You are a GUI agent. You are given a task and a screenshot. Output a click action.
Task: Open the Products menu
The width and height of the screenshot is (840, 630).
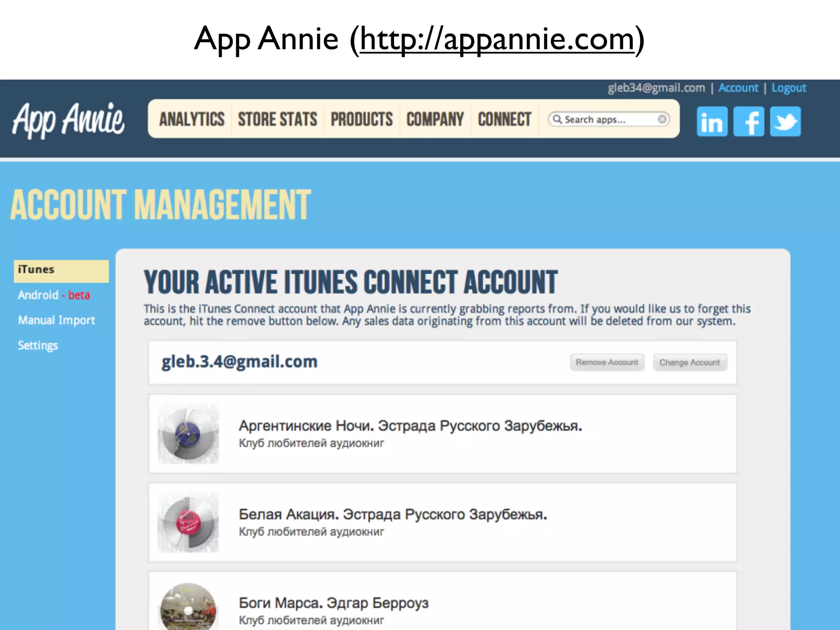[362, 119]
